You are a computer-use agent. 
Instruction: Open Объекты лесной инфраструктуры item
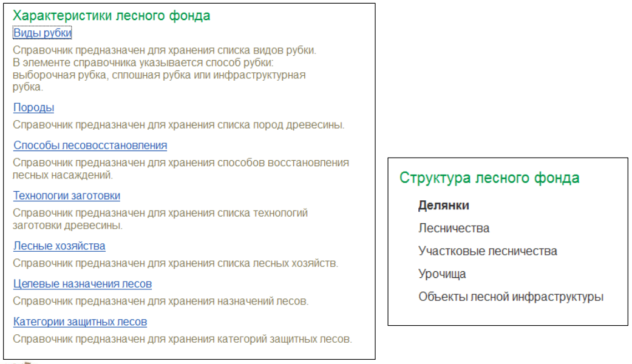[x=511, y=297]
